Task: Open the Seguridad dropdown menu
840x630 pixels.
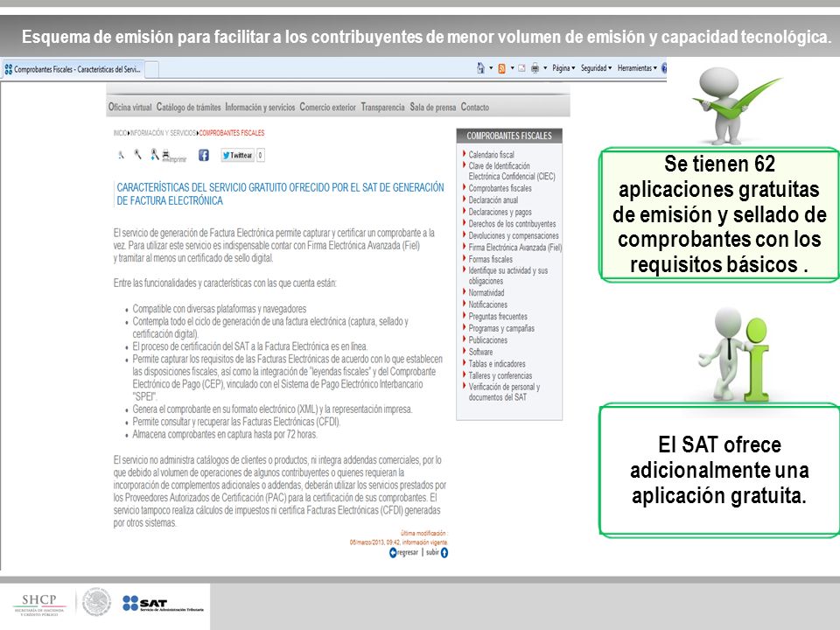Action: click(596, 68)
